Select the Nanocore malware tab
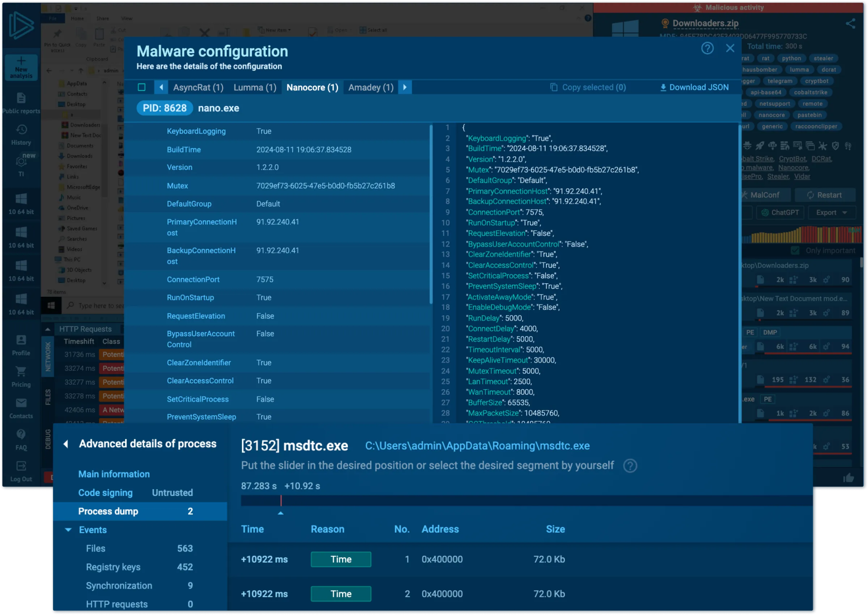This screenshot has width=868, height=615. [311, 87]
